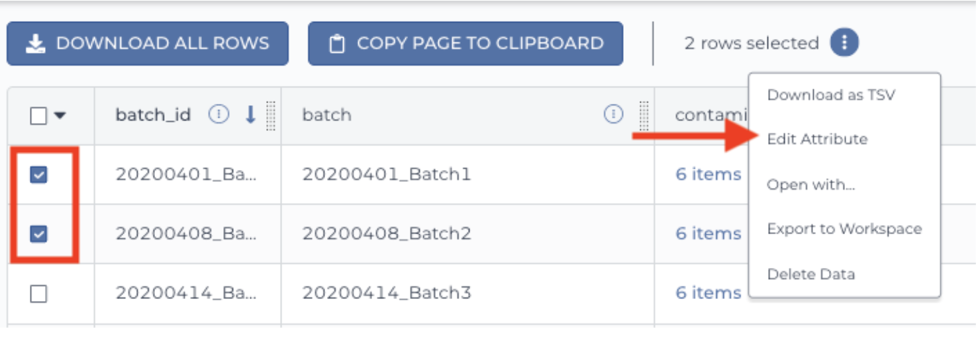Choose Export to Workspace option
The height and width of the screenshot is (344, 980).
pyautogui.click(x=844, y=229)
